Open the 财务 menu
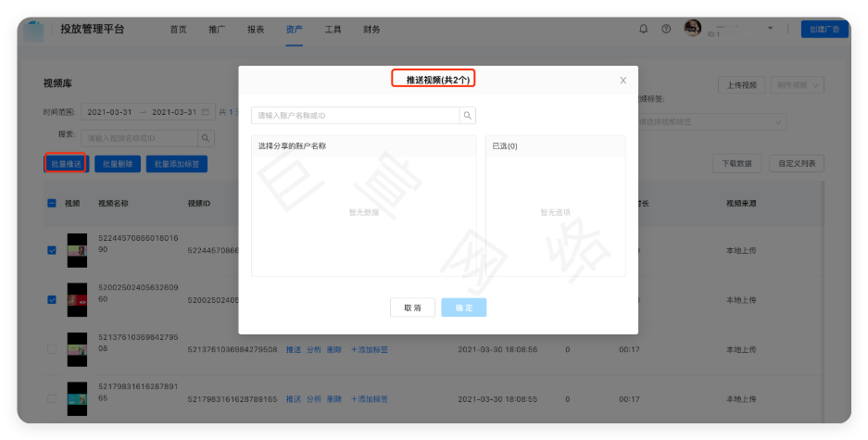The width and height of the screenshot is (868, 440). tap(371, 30)
